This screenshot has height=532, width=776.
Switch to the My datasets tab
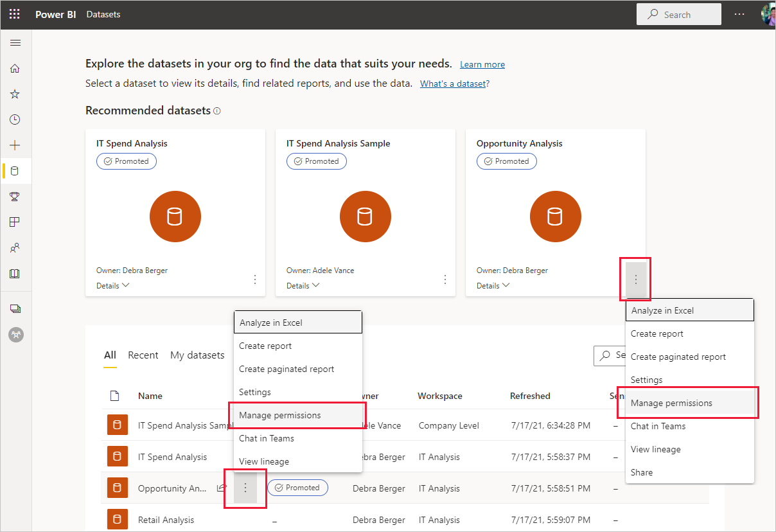coord(197,355)
